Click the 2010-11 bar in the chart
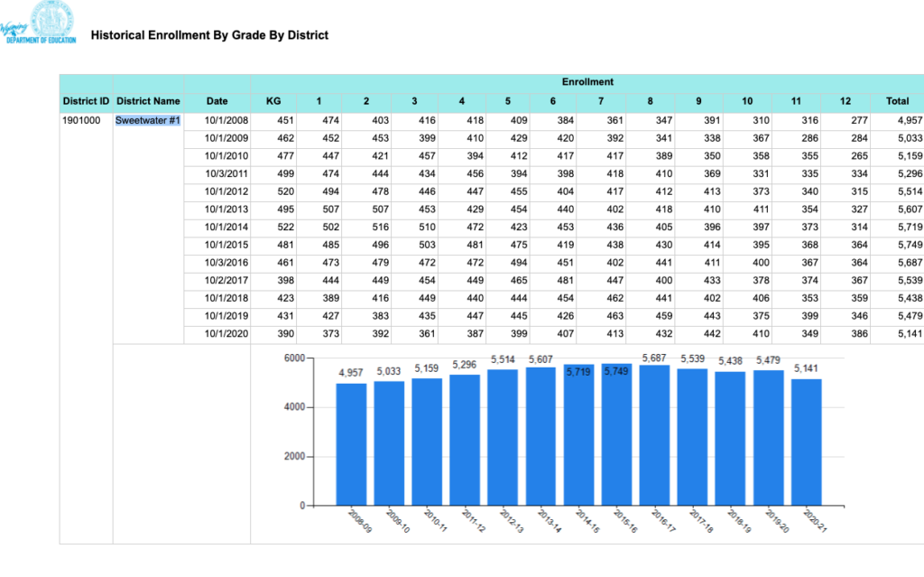Viewport: 924px width, 577px height. 427,442
